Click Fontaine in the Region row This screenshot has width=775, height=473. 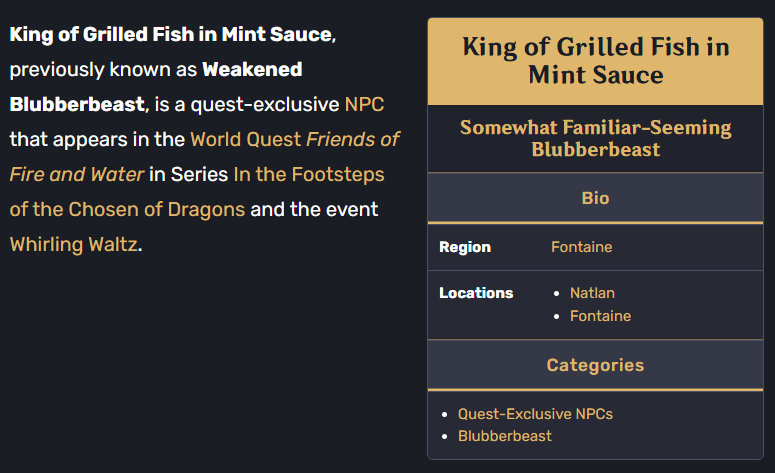coord(582,247)
